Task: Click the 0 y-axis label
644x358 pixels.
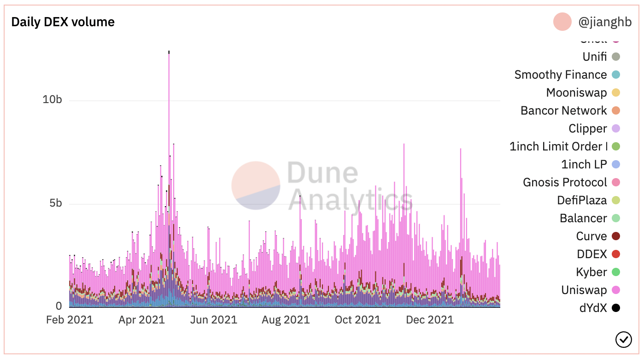Action: pos(59,306)
